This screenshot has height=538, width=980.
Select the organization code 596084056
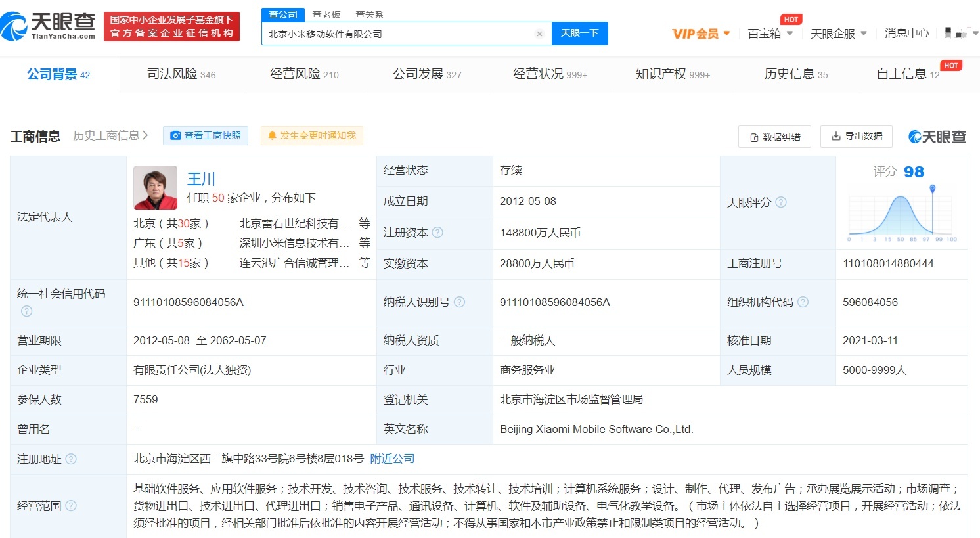point(870,302)
